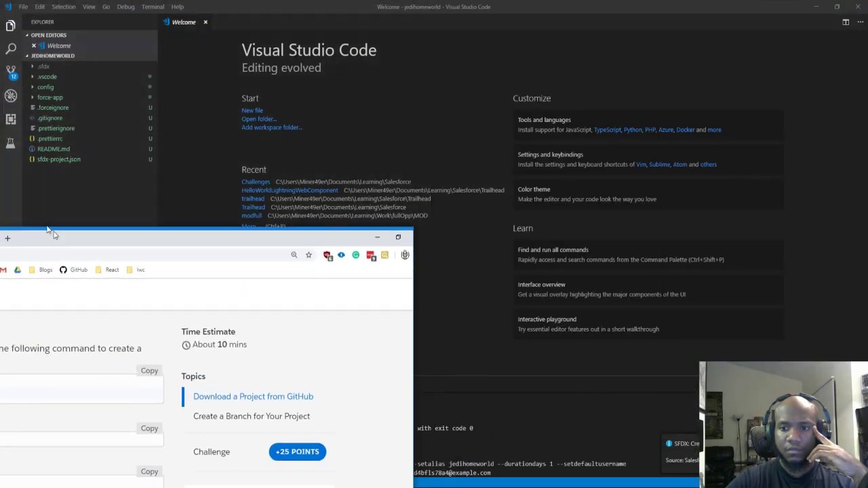Image resolution: width=868 pixels, height=488 pixels.
Task: Open the Debug view in the activity bar
Action: coord(10,96)
